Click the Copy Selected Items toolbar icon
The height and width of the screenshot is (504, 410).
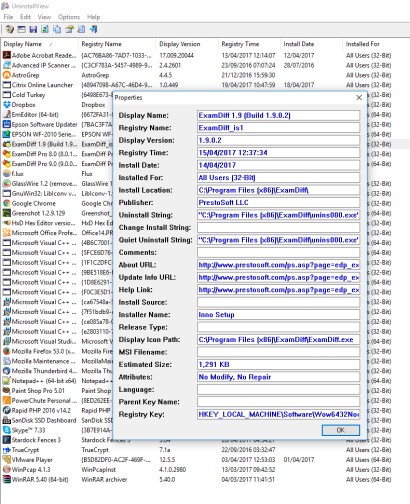(x=57, y=29)
